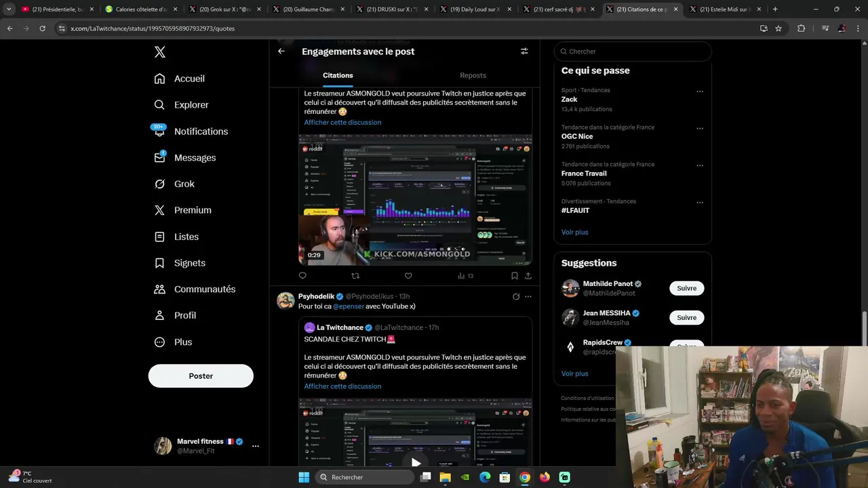Screen dimensions: 868x488
Task: Open Profil page
Action: click(x=175, y=316)
